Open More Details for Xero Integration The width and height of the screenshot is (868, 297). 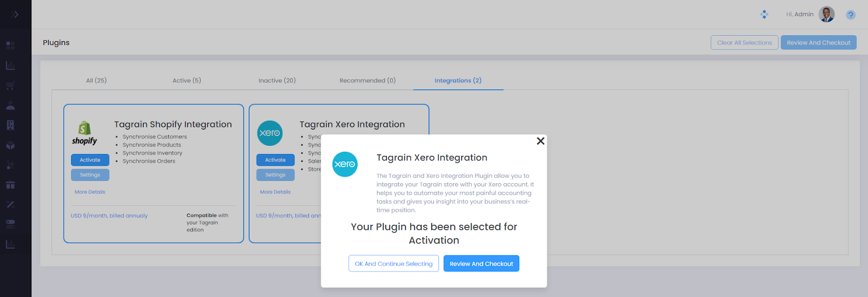(x=276, y=192)
